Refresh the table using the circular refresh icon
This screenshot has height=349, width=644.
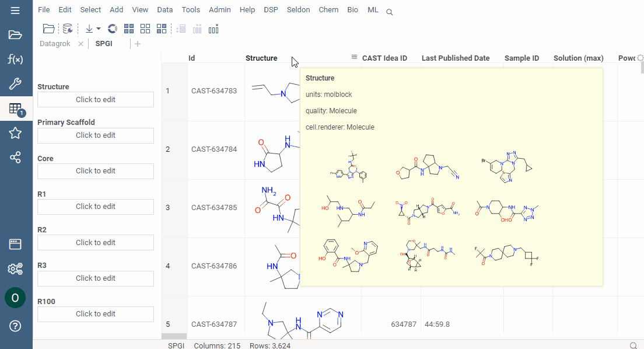[111, 28]
